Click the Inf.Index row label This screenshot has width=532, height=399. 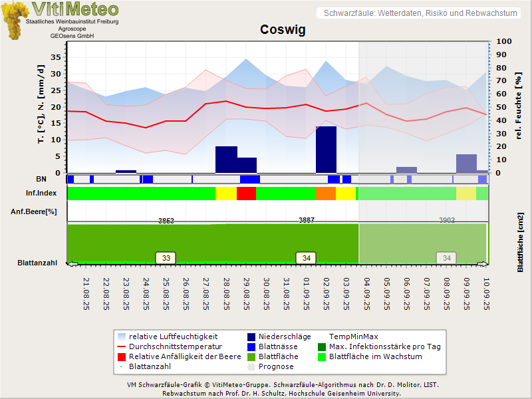pos(41,193)
